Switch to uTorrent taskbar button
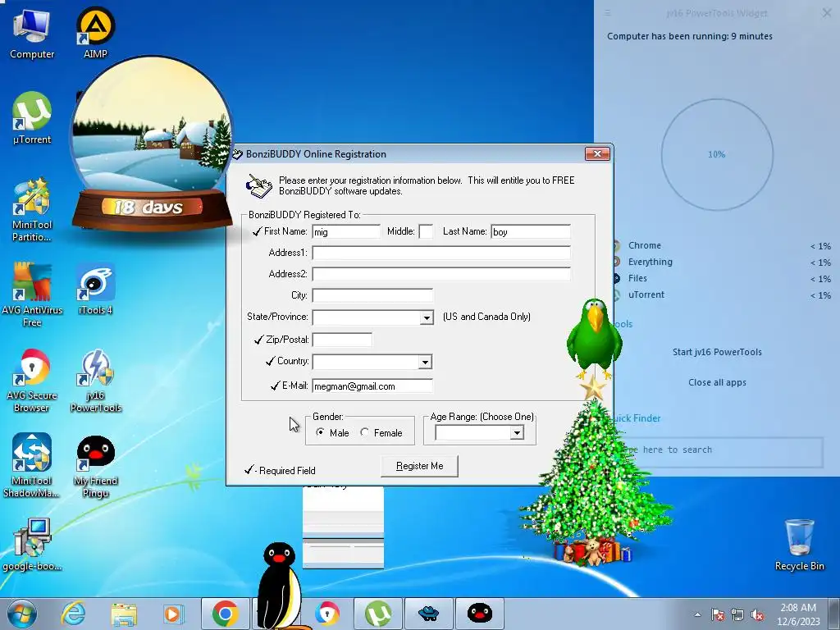This screenshot has height=630, width=840. (377, 614)
